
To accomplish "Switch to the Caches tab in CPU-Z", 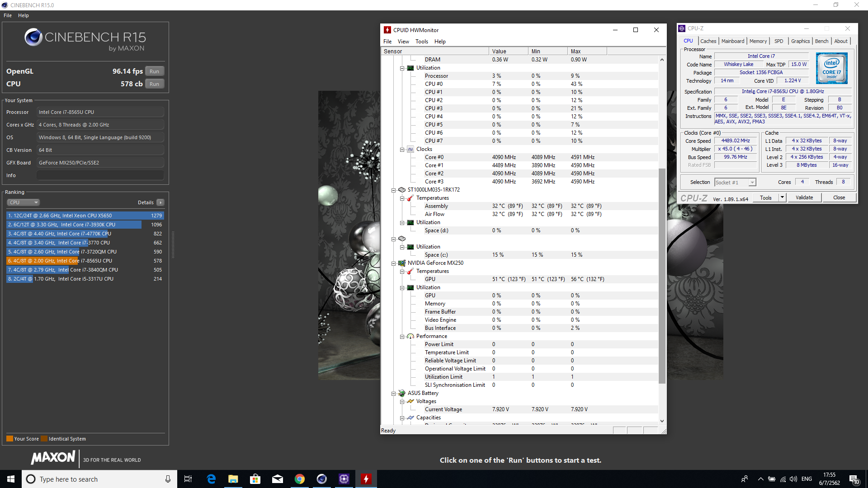I will pyautogui.click(x=708, y=41).
